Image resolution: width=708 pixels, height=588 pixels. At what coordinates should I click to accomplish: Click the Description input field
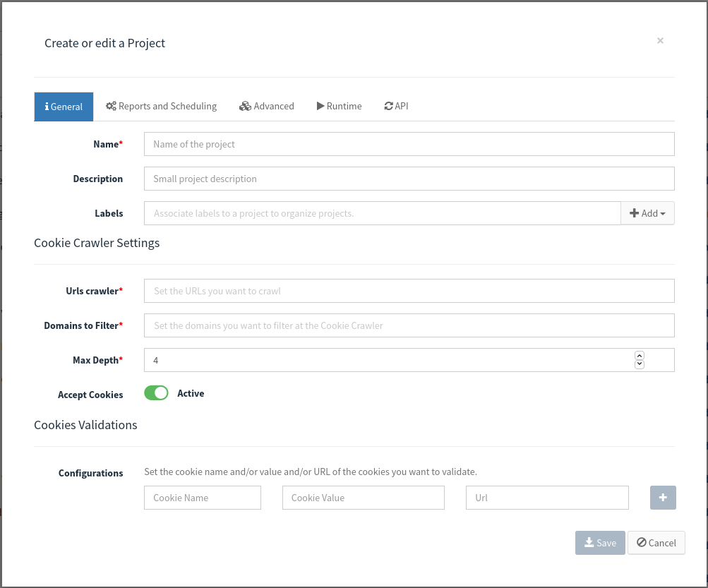click(x=409, y=179)
